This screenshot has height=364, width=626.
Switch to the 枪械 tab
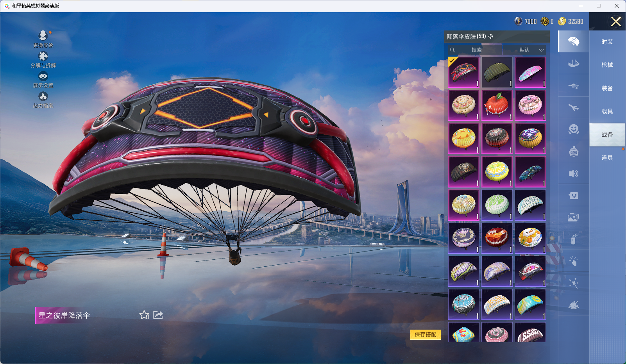(x=607, y=65)
